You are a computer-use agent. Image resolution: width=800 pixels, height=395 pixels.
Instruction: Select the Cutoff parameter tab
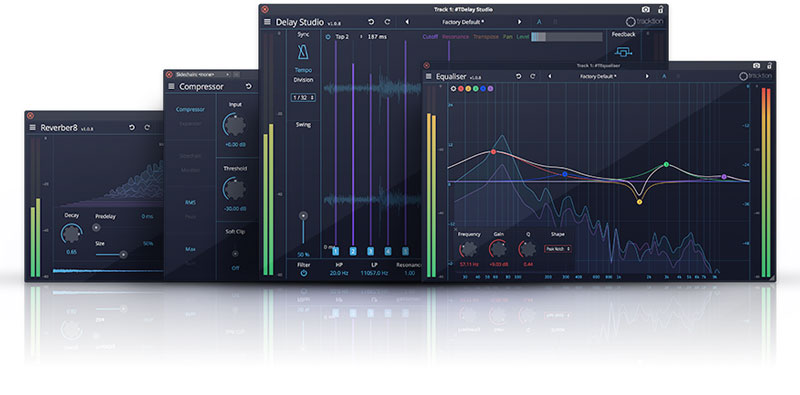pyautogui.click(x=430, y=37)
